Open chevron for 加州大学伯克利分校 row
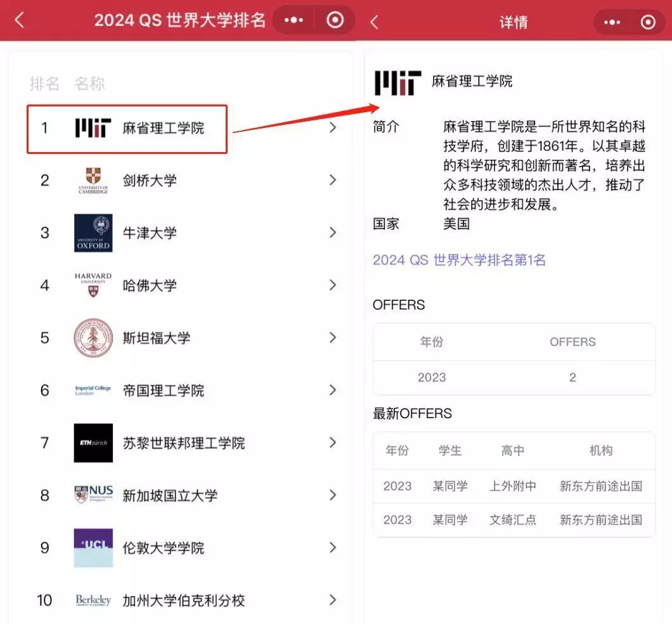 click(x=333, y=600)
